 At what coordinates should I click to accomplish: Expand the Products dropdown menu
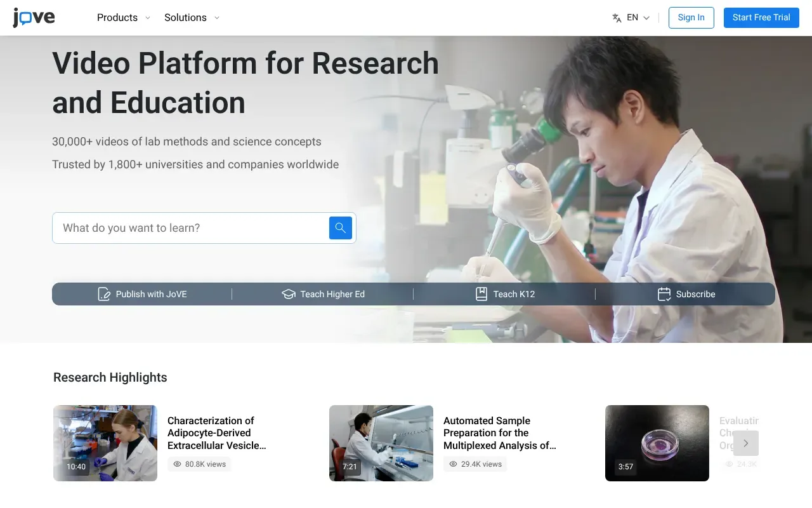pyautogui.click(x=124, y=18)
